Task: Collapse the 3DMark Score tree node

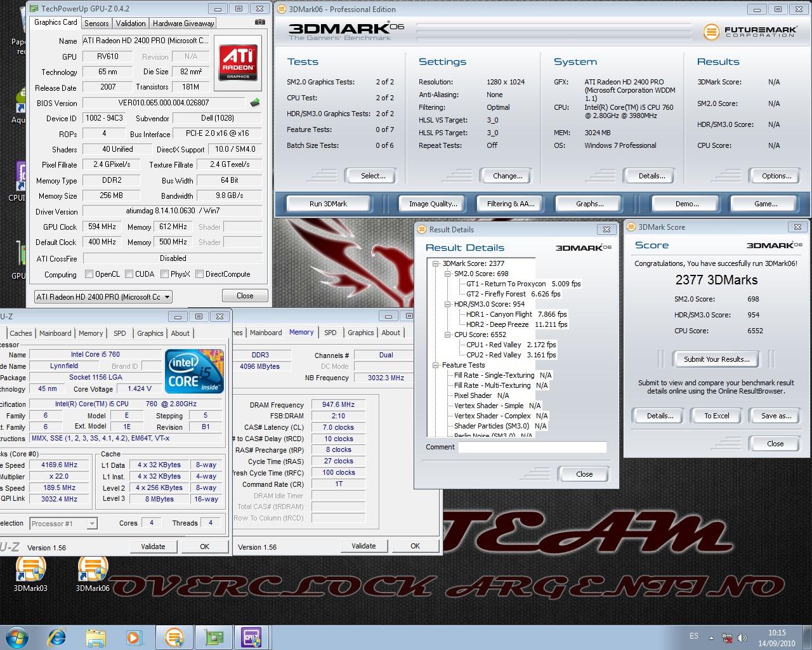Action: 436,263
